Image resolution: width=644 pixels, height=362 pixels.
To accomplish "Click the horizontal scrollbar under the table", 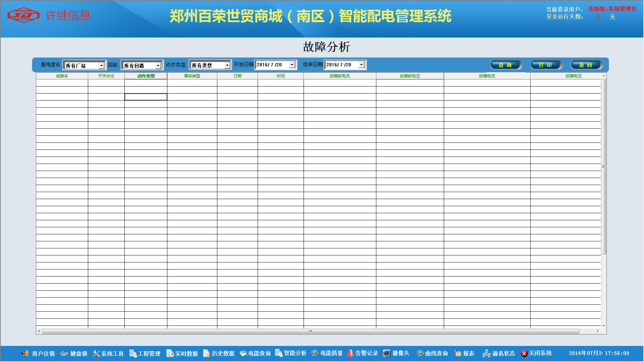I will (x=310, y=331).
